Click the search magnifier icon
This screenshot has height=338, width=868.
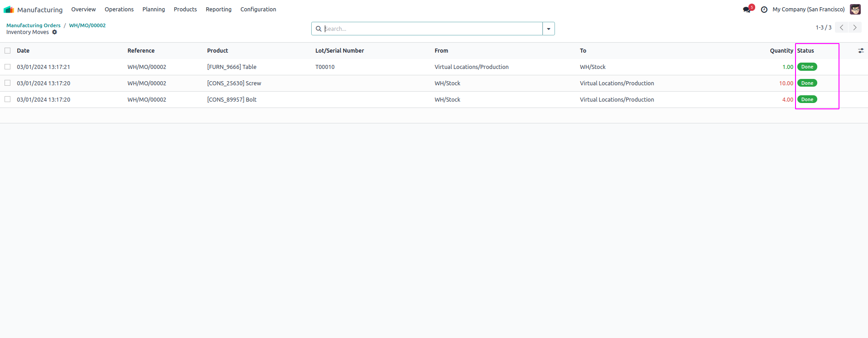point(318,29)
